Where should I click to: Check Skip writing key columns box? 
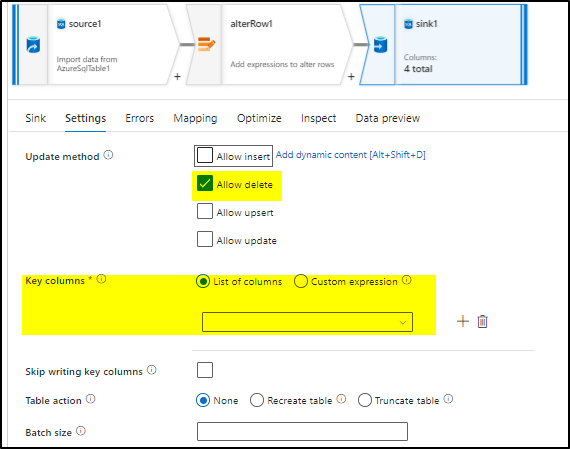click(205, 370)
